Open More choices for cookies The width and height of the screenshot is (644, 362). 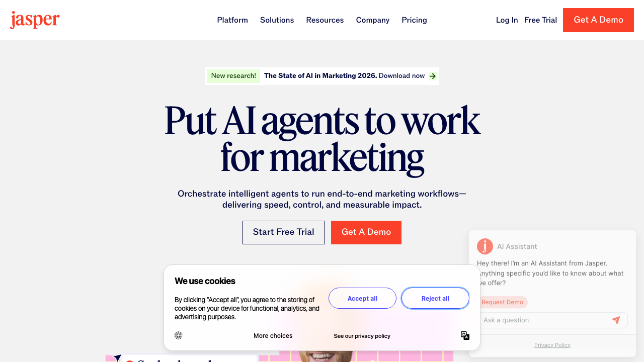tap(273, 336)
